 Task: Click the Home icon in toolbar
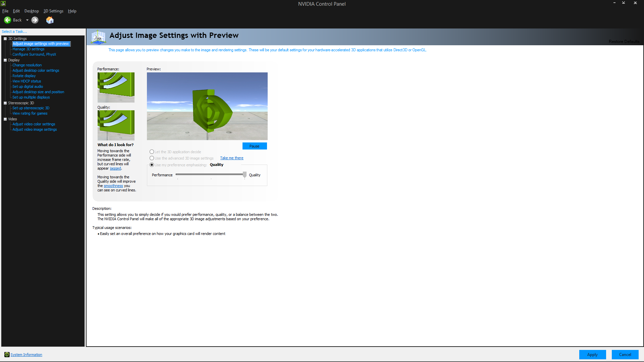click(x=50, y=20)
